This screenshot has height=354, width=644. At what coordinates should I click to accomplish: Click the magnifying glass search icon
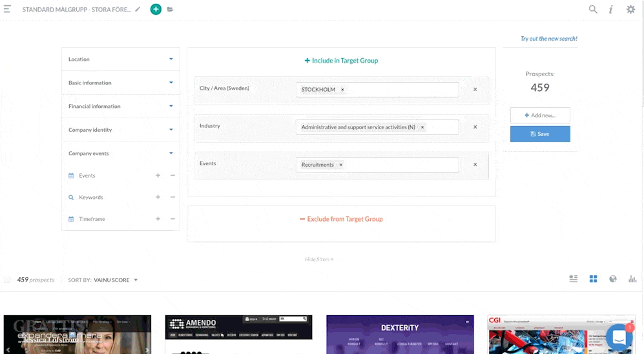coord(593,10)
